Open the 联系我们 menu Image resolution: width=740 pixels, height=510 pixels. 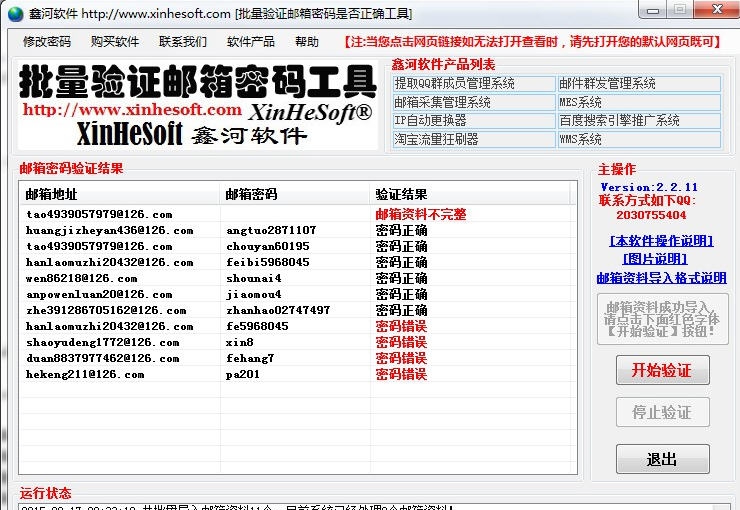coord(183,42)
